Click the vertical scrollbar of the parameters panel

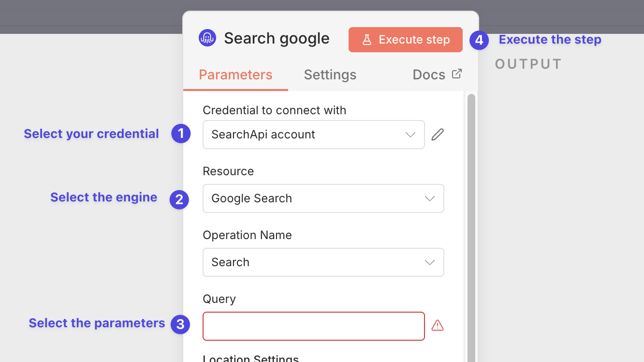click(x=471, y=227)
